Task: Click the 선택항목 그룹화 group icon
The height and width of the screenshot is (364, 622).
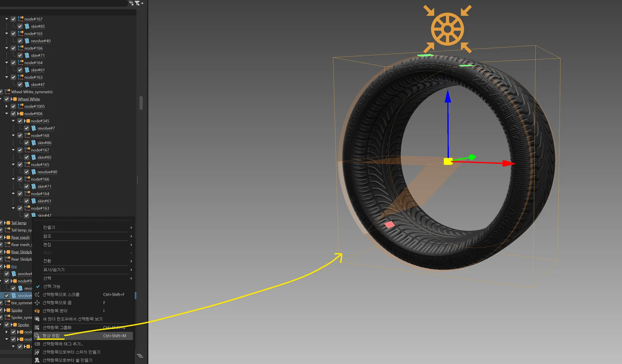Action: [37, 328]
